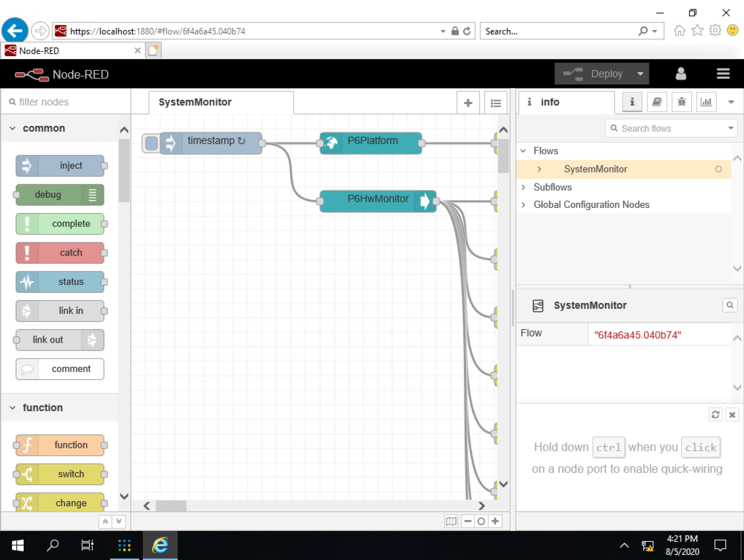Toggle the P6HwMonitor node output button

pyautogui.click(x=425, y=201)
